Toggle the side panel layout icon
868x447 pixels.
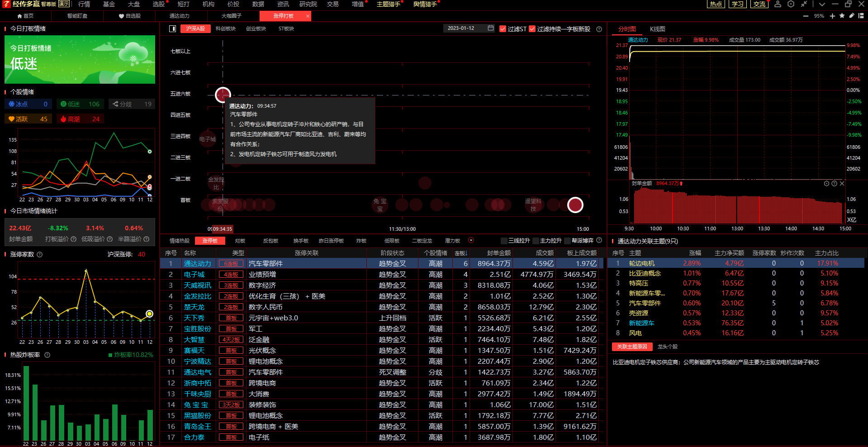click(x=172, y=29)
